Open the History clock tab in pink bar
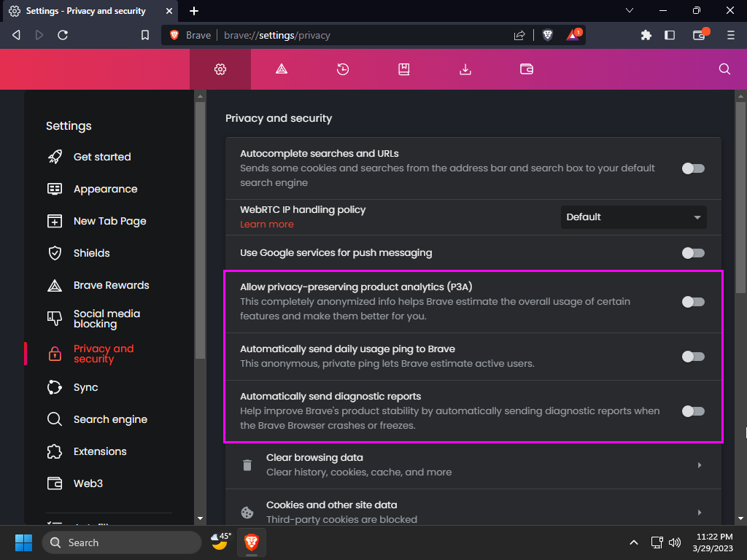Image resolution: width=747 pixels, height=560 pixels. click(343, 69)
